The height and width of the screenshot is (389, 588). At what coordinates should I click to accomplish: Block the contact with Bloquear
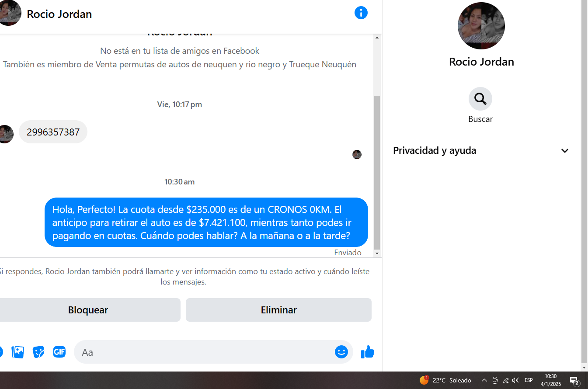[x=88, y=310]
